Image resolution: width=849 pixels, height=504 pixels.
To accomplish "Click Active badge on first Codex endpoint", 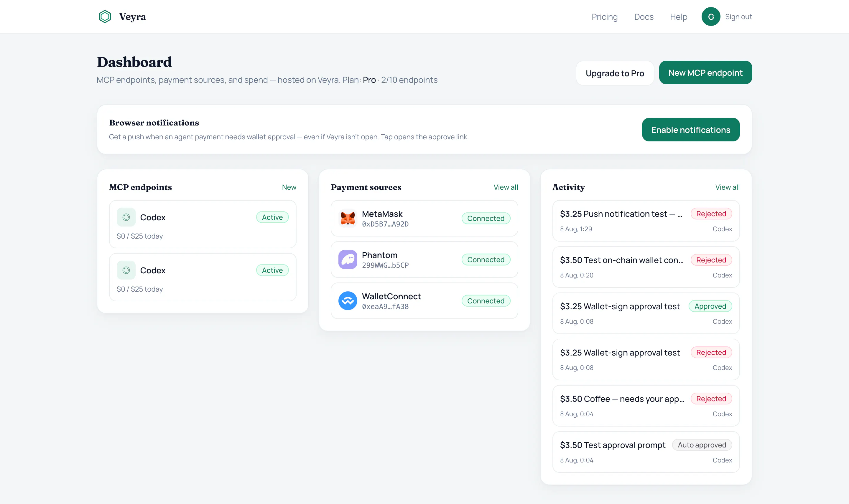I will (272, 217).
